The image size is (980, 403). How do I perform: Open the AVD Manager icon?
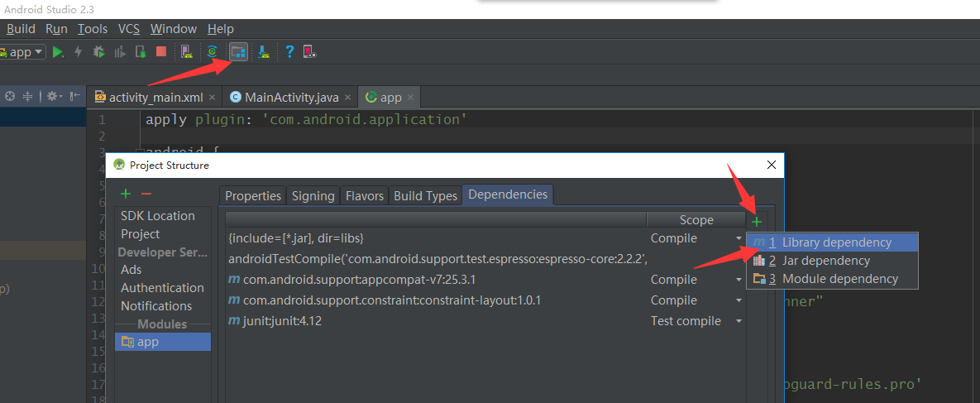click(x=186, y=52)
